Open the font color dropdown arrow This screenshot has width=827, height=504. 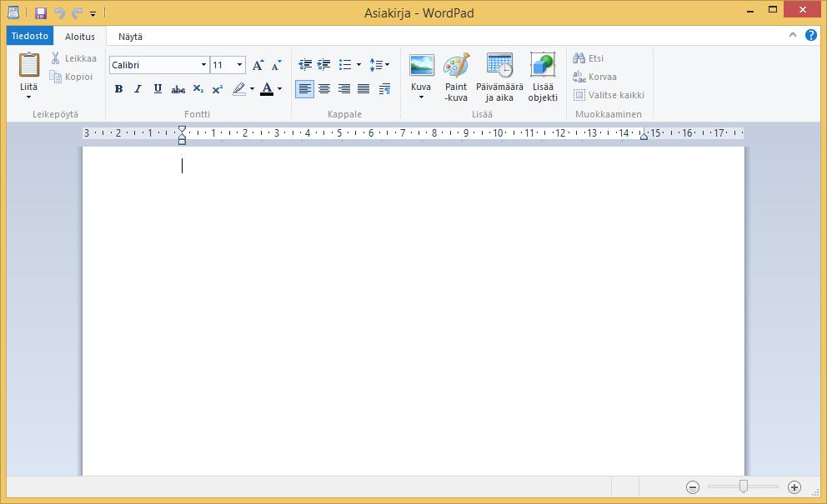[x=280, y=89]
